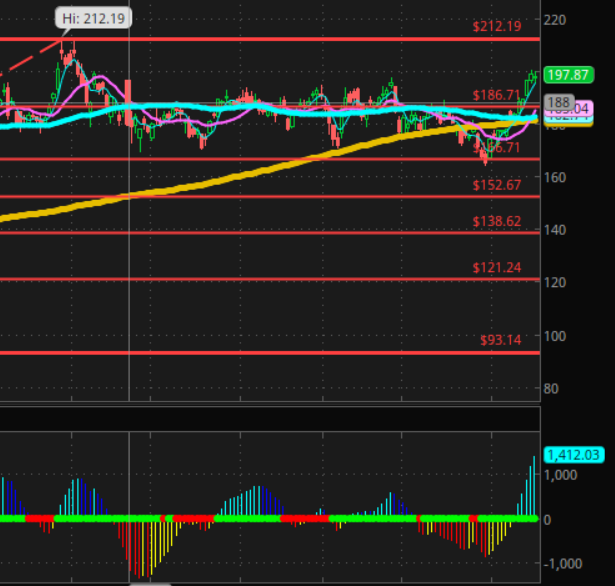615x586 pixels.
Task: Click the cyan 1,412.03 indicator value label
Action: pyautogui.click(x=574, y=455)
